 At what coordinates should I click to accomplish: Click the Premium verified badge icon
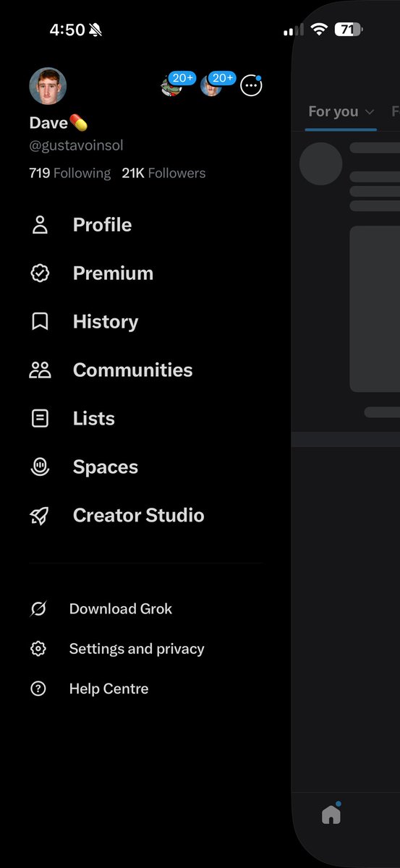pyautogui.click(x=40, y=273)
